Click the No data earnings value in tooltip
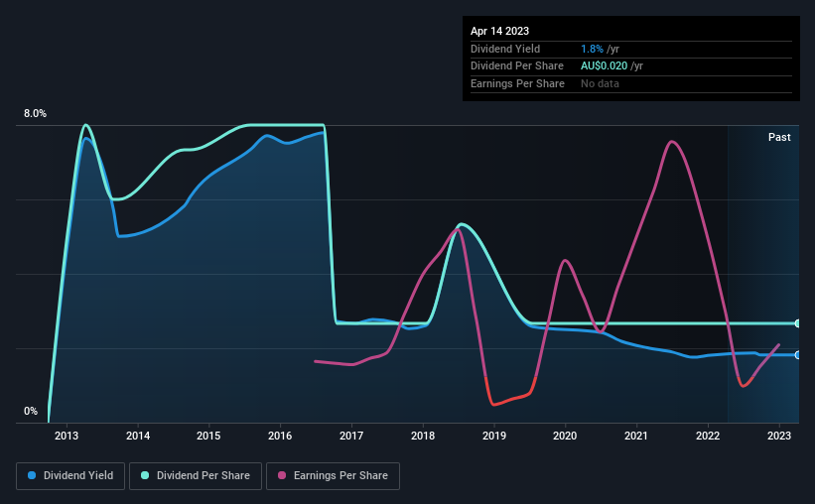The width and height of the screenshot is (815, 504). click(600, 83)
